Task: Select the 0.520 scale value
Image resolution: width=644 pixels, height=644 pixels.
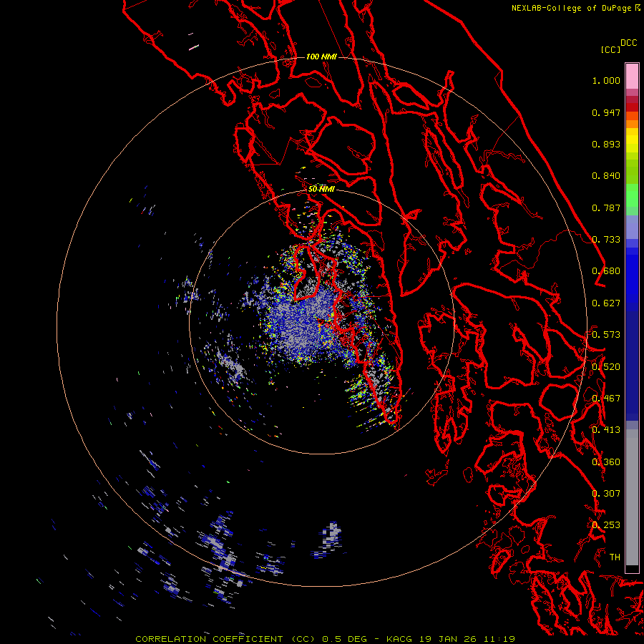Action: [x=606, y=367]
